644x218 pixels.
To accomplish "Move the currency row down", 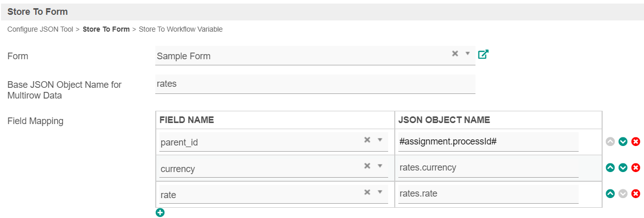I will (x=623, y=167).
